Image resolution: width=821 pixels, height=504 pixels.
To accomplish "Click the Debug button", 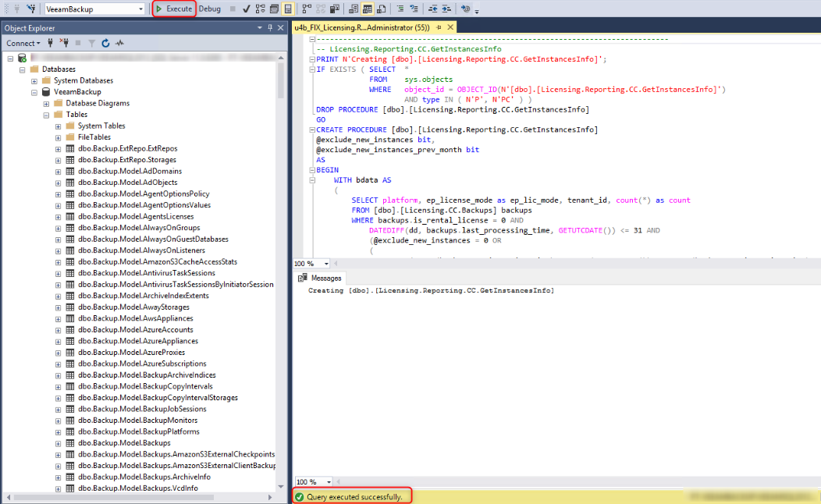I will coord(208,9).
